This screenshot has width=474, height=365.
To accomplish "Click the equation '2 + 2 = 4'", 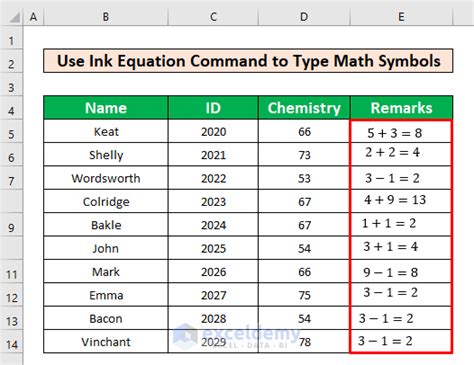I will pyautogui.click(x=392, y=152).
